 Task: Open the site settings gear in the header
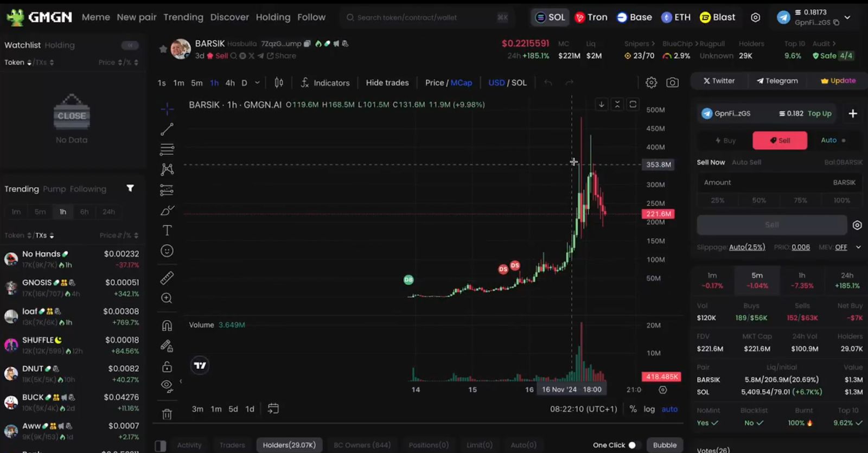(x=755, y=17)
